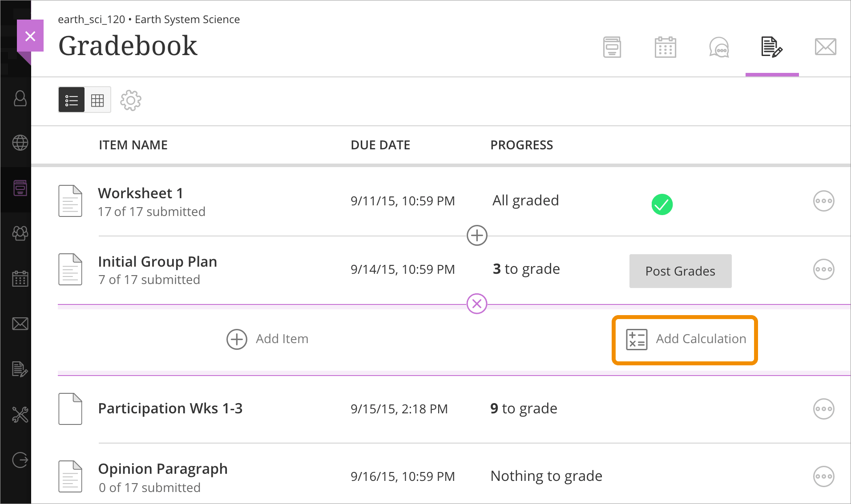Screen dimensions: 851x504
Task: Open Initial Group Plan item
Action: click(x=157, y=262)
